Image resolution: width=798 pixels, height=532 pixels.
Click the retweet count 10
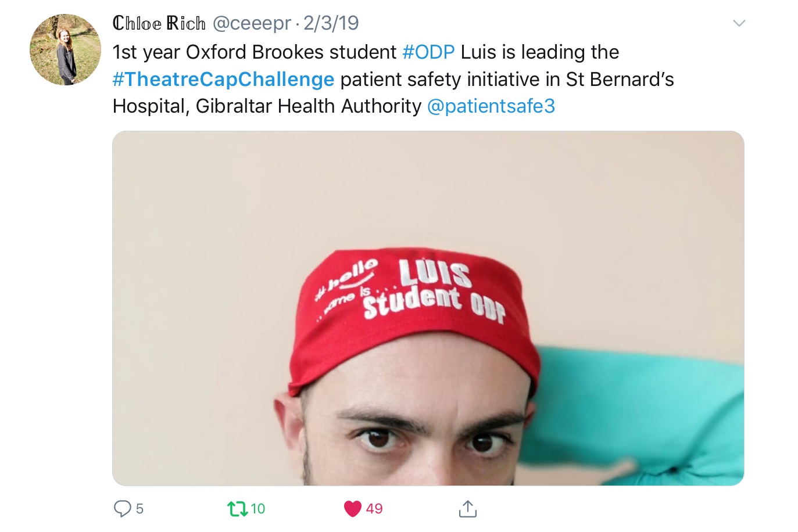[x=257, y=509]
